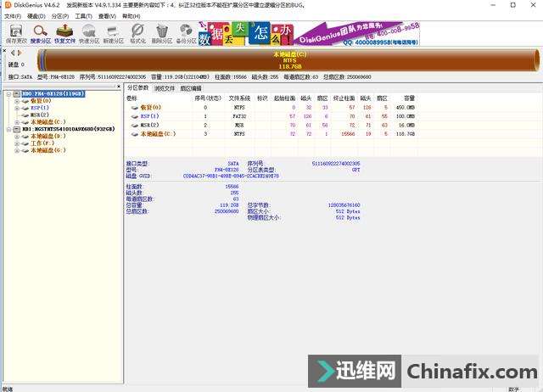The width and height of the screenshot is (543, 392).
Task: Open the 硬盘(D) menu
Action: click(36, 16)
